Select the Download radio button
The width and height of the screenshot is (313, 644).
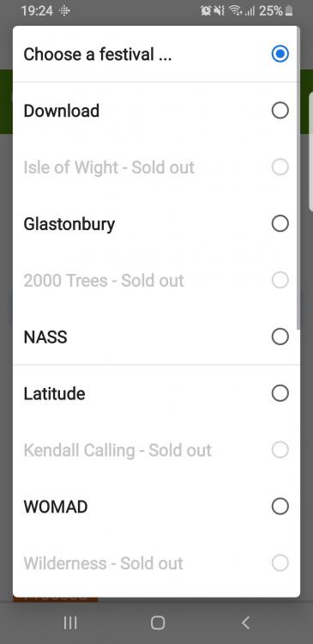pyautogui.click(x=280, y=111)
